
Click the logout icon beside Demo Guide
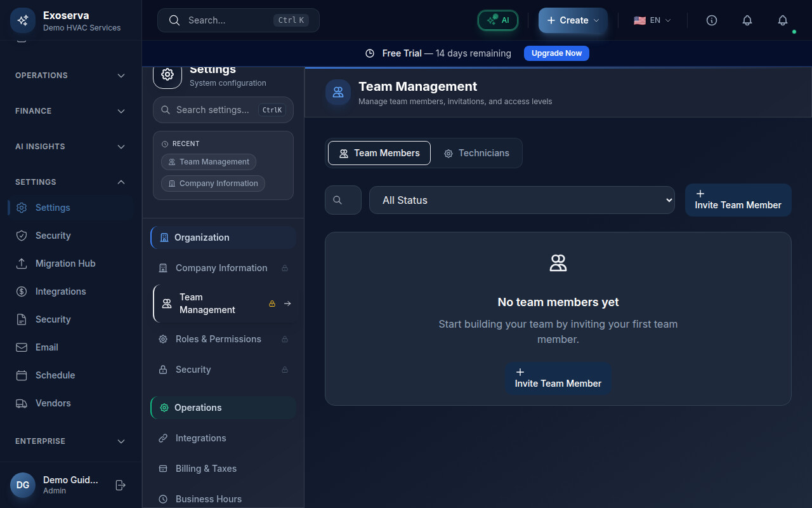pos(121,485)
